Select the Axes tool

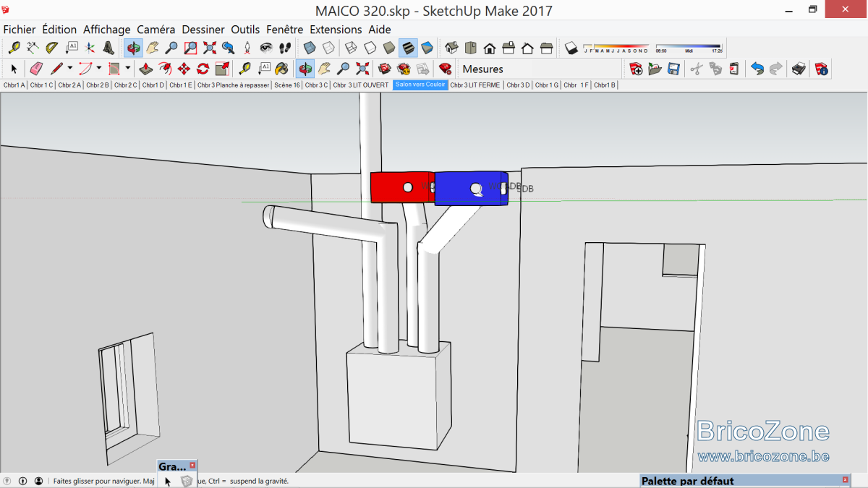(x=90, y=48)
